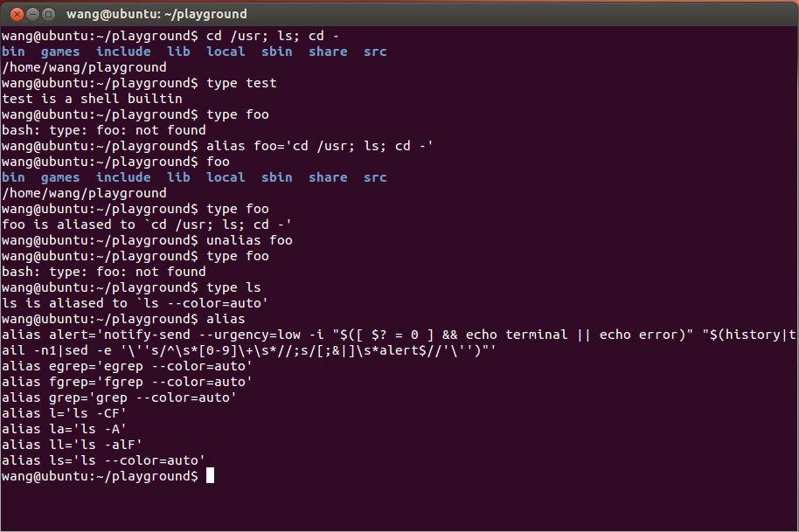Click the blinking cursor at the prompt
The width and height of the screenshot is (799, 532).
[210, 475]
